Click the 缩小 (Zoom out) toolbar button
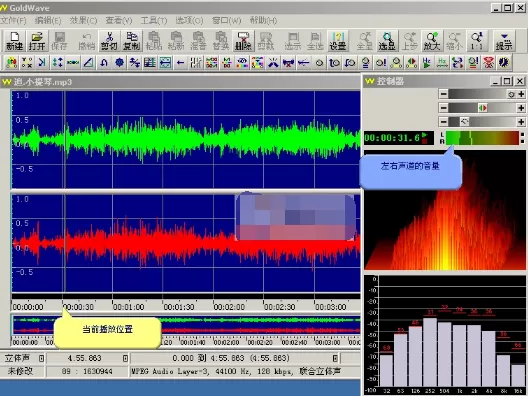Screen dimensions: 528x396 454,41
